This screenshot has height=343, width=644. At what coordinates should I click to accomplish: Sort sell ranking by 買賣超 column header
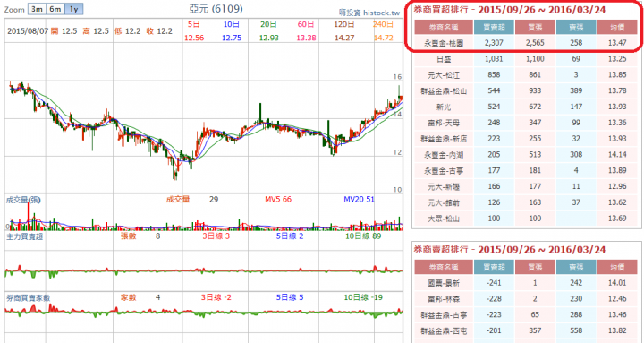click(x=494, y=268)
